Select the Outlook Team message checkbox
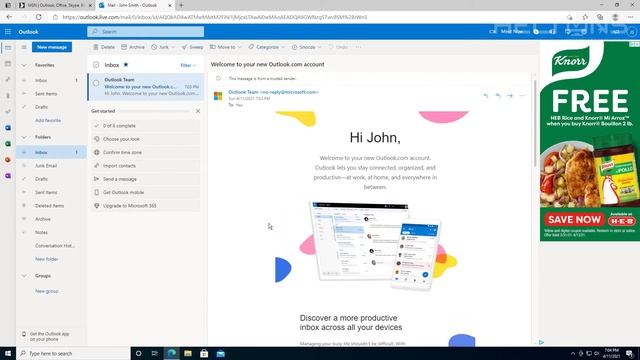The image size is (640, 360). tap(96, 83)
